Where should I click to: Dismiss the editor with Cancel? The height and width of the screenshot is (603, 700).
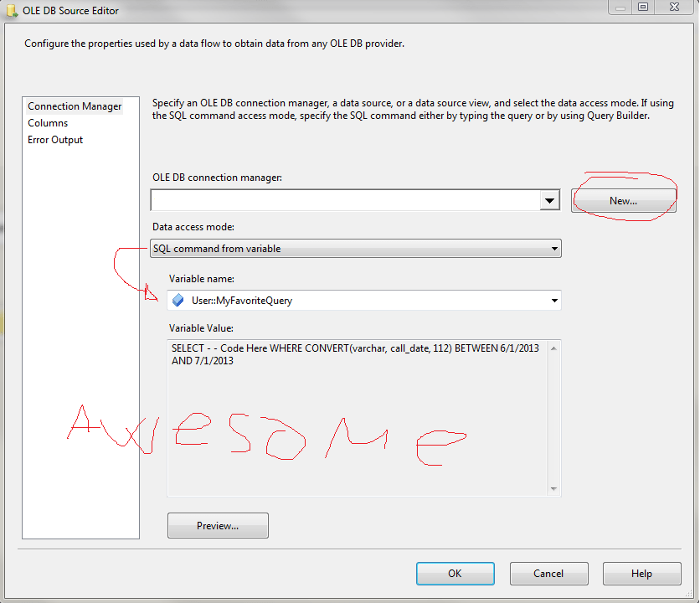click(548, 574)
